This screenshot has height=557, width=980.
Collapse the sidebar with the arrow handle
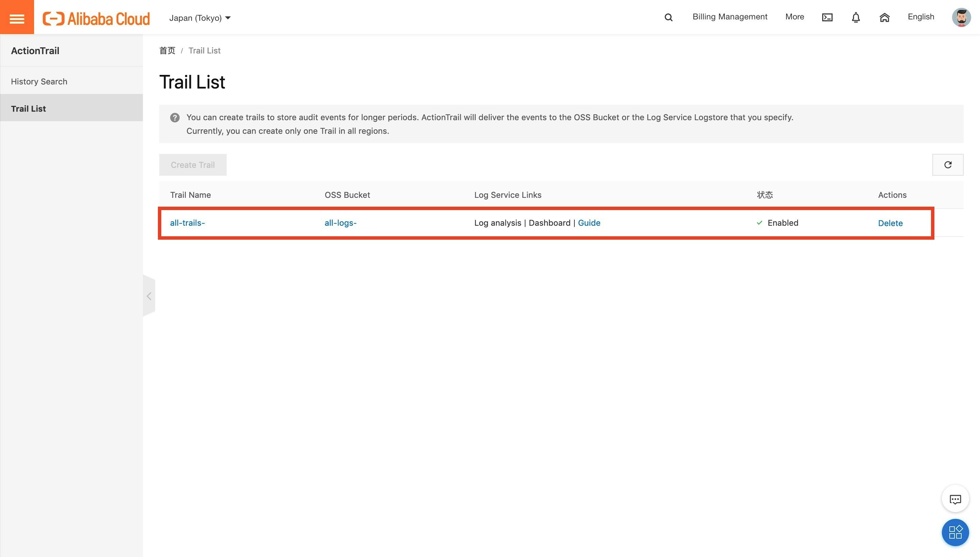point(149,296)
